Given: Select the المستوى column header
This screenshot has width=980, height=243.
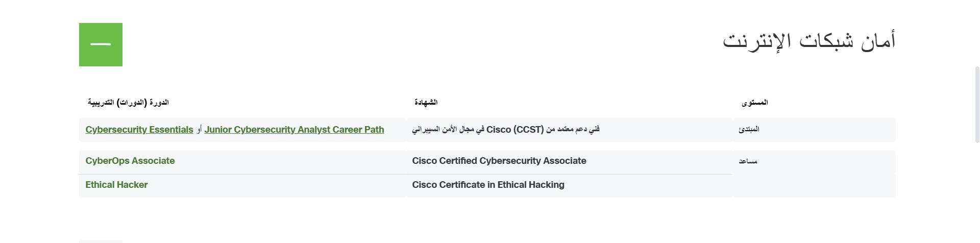Looking at the screenshot, I should point(754,103).
